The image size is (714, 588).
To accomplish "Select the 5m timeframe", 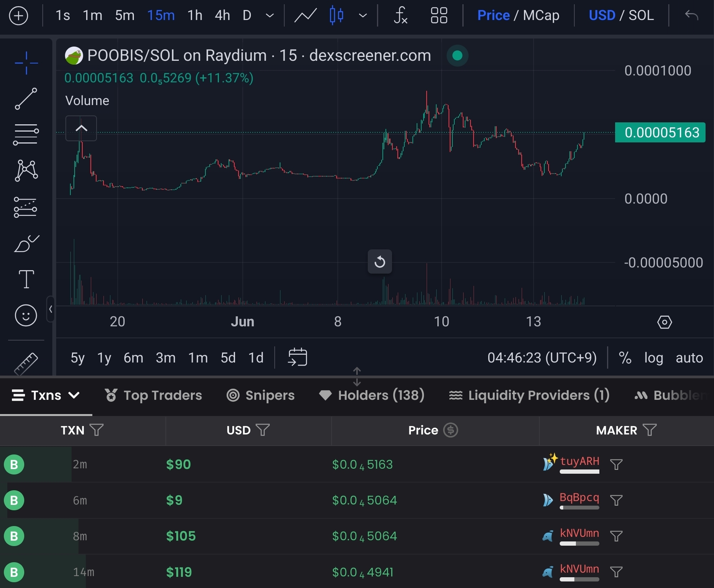I will [x=125, y=15].
